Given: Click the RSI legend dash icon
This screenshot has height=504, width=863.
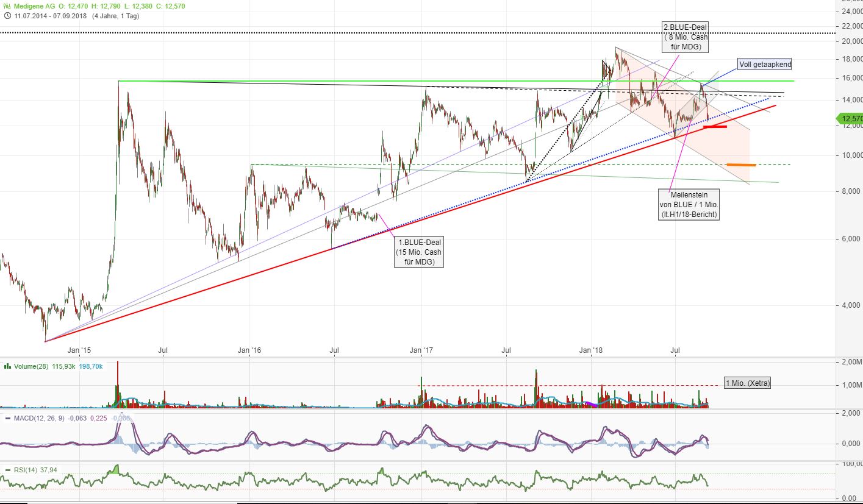Looking at the screenshot, I should pos(7,470).
